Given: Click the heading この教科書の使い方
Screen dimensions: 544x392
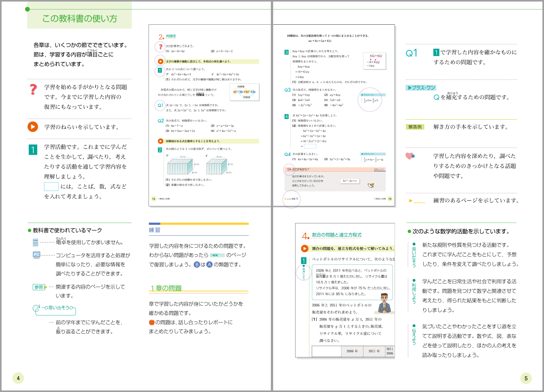Looking at the screenshot, I should click(x=79, y=19).
